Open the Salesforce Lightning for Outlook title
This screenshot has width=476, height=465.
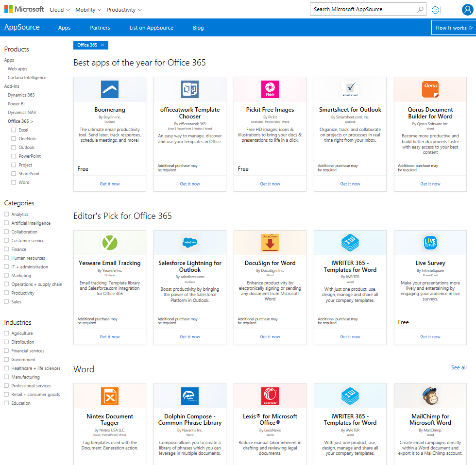coord(190,266)
